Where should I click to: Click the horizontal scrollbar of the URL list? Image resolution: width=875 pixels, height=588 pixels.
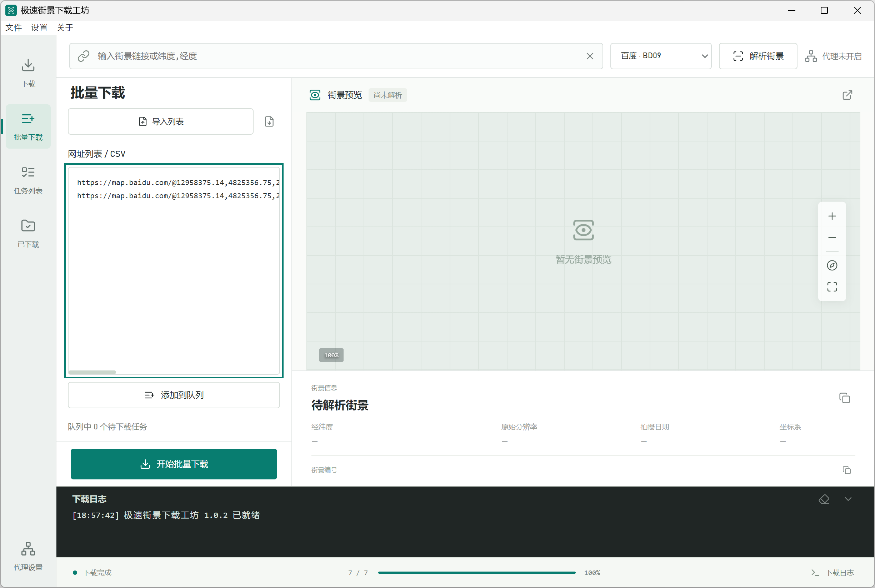(92, 372)
